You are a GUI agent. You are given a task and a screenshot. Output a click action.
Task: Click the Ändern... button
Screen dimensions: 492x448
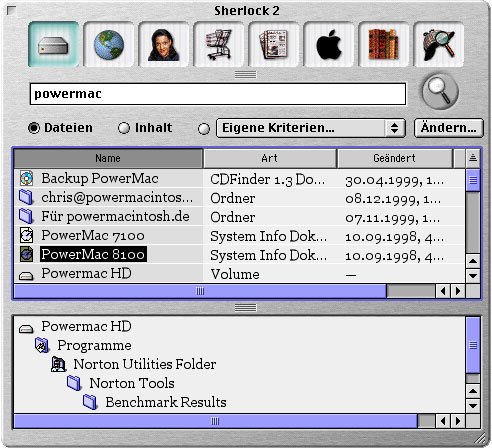(449, 128)
